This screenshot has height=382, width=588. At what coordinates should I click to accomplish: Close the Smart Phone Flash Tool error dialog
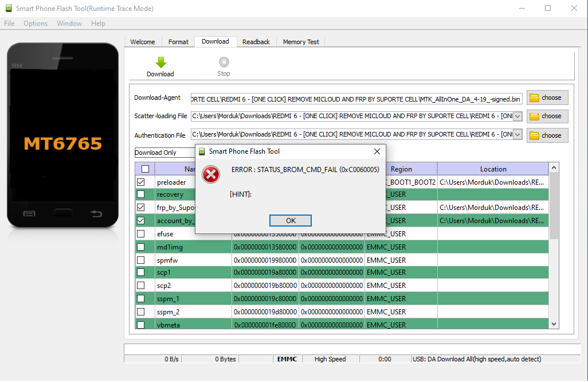[377, 151]
